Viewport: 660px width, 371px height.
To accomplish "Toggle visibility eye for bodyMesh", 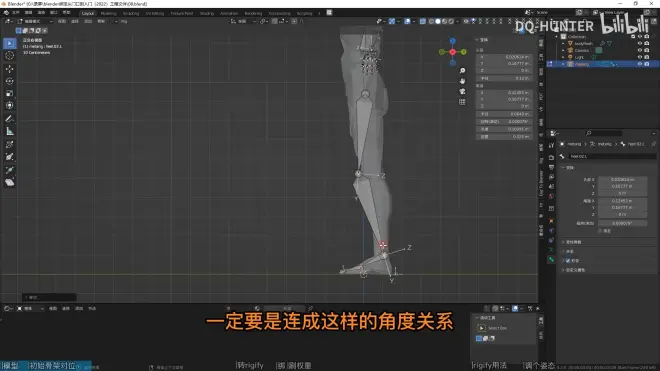I will point(639,43).
